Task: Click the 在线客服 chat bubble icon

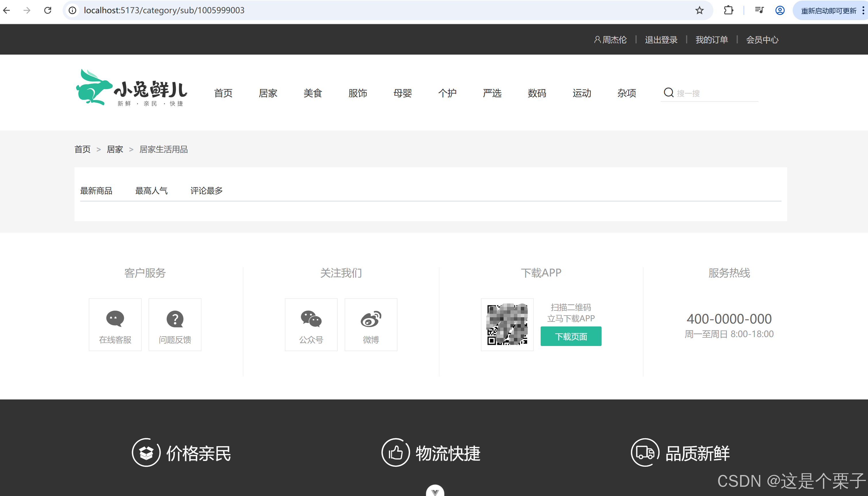Action: [x=115, y=318]
